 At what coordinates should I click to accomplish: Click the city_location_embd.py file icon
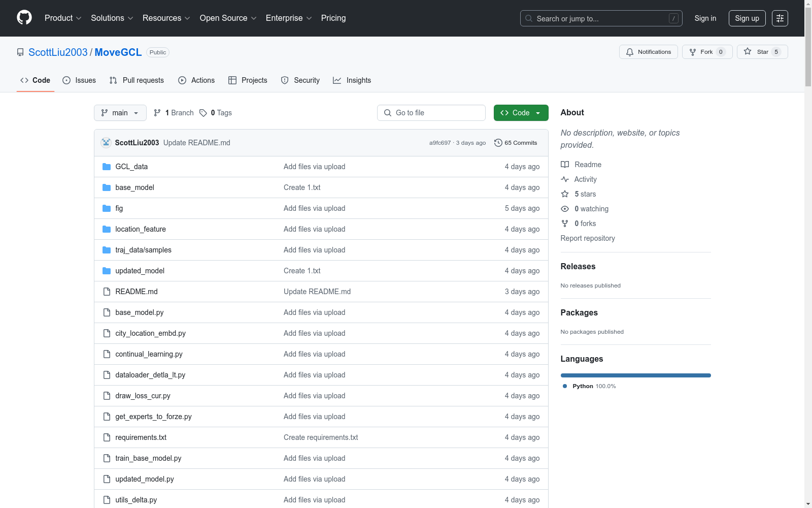point(107,333)
